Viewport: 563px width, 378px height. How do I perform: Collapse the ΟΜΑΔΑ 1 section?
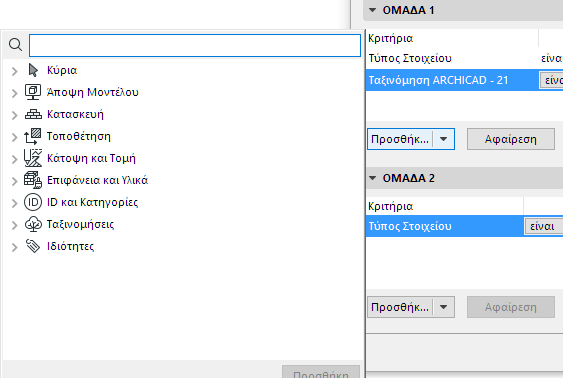click(373, 10)
